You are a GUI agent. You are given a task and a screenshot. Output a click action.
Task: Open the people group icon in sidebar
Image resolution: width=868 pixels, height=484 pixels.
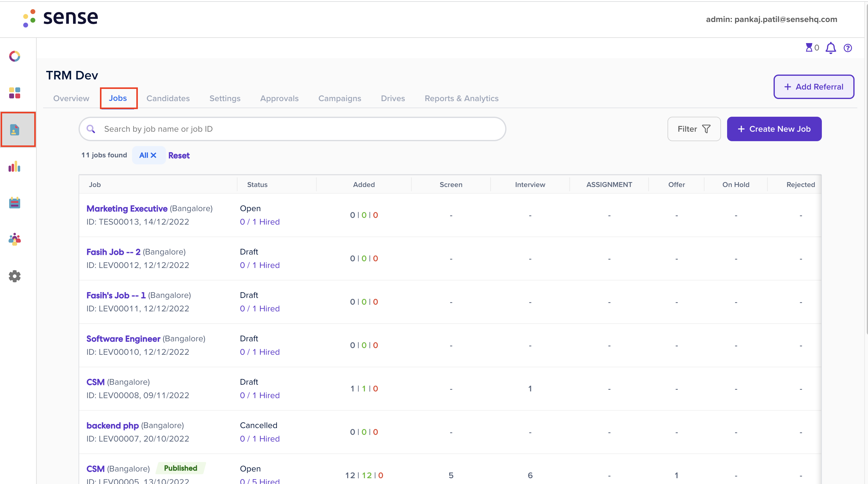(x=14, y=240)
